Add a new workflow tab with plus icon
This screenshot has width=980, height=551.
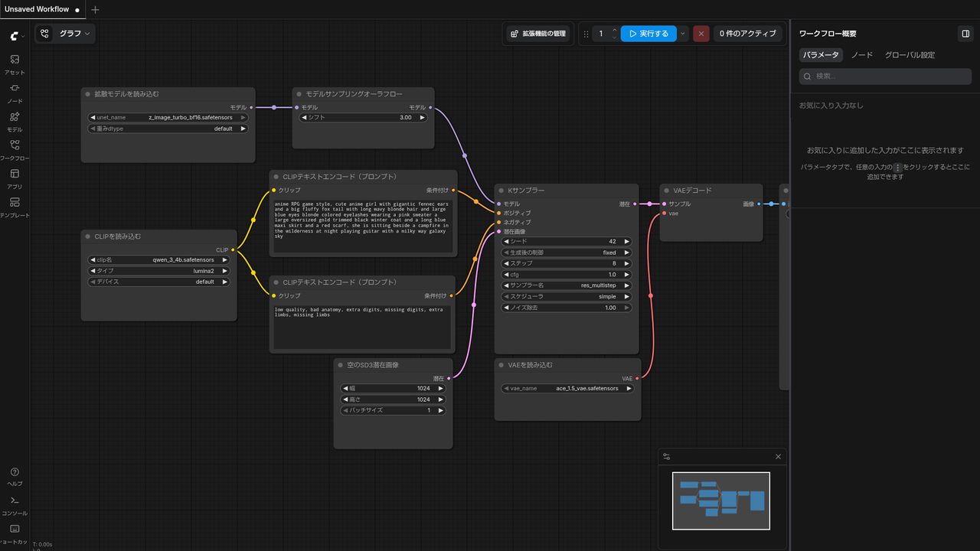[95, 10]
